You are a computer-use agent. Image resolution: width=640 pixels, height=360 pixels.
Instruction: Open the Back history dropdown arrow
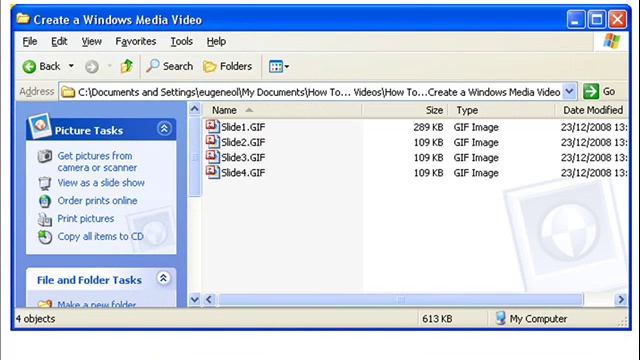tap(71, 66)
